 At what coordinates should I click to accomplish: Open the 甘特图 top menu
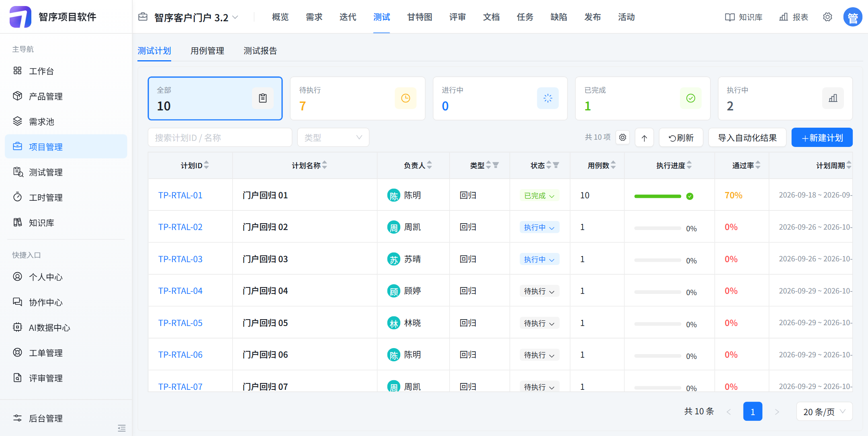[420, 17]
